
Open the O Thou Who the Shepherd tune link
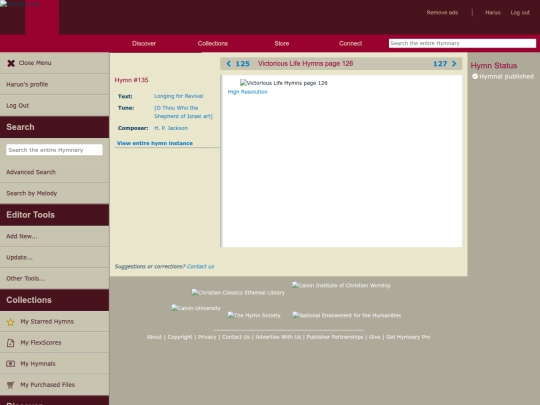click(183, 112)
